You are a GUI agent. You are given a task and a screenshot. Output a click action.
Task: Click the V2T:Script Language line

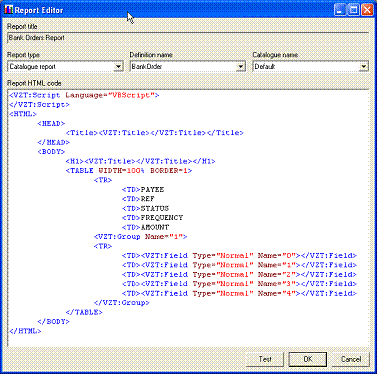84,95
